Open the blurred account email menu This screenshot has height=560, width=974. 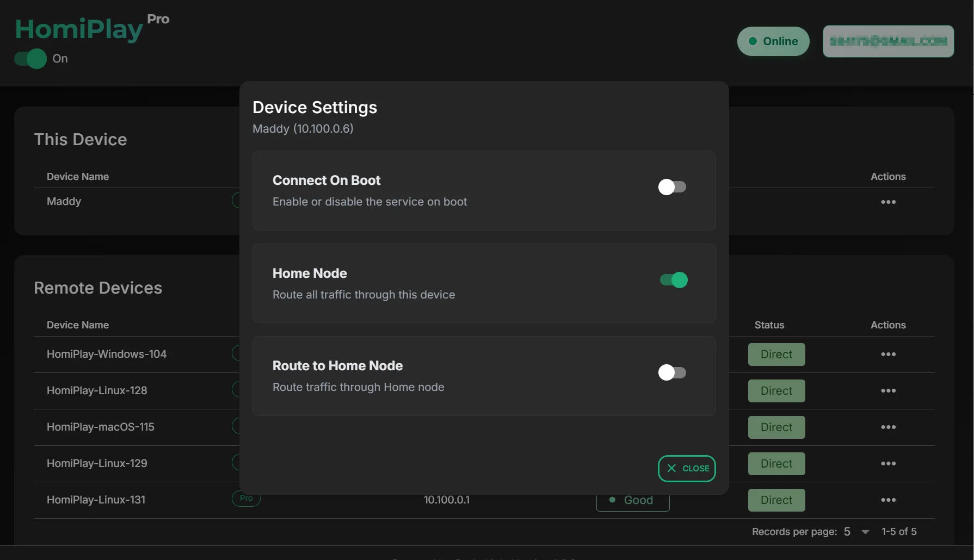(888, 41)
